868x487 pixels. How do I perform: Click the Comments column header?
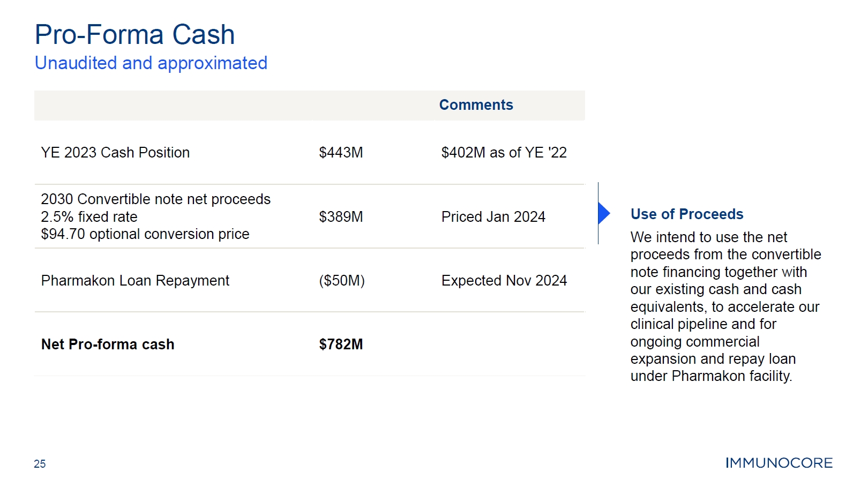point(476,105)
